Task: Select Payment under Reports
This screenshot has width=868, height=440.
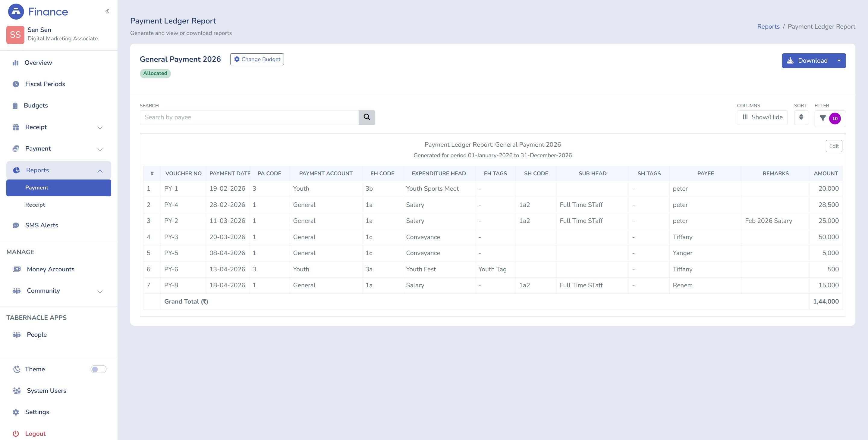Action: pos(59,188)
